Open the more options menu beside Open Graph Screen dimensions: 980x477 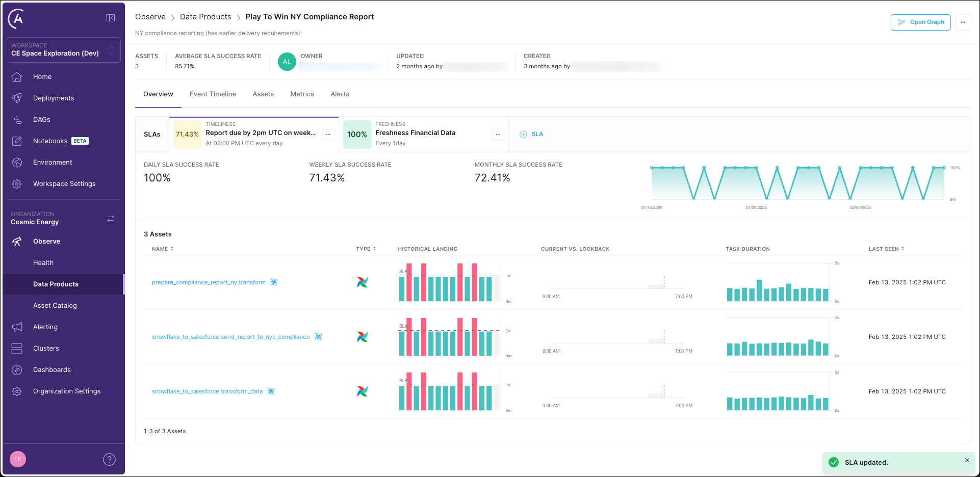pyautogui.click(x=963, y=22)
